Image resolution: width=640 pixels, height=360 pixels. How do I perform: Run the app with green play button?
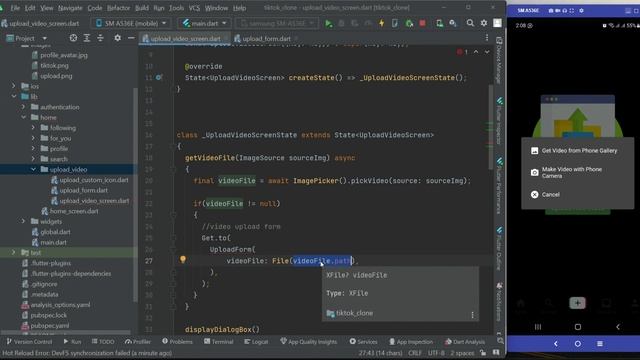[329, 23]
